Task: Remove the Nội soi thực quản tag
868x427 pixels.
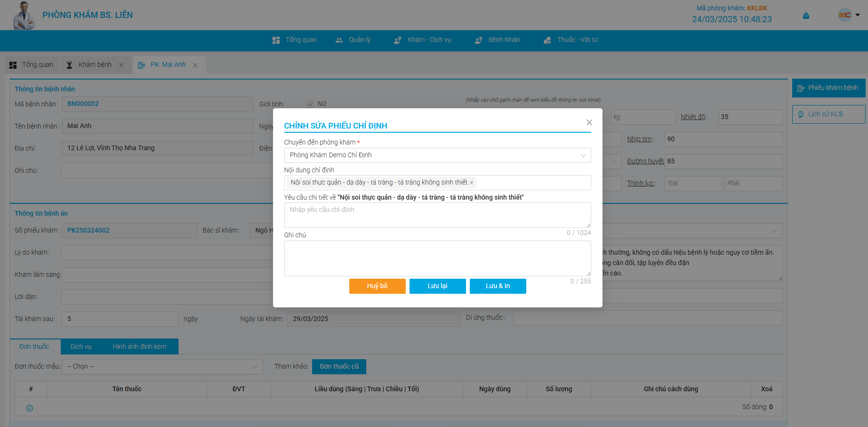Action: click(472, 183)
